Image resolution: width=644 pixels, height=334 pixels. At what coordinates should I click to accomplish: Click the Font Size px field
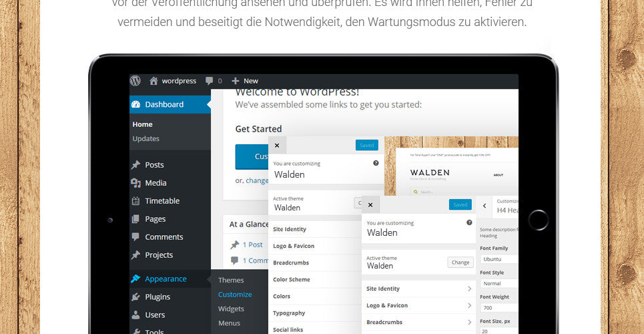point(499,331)
